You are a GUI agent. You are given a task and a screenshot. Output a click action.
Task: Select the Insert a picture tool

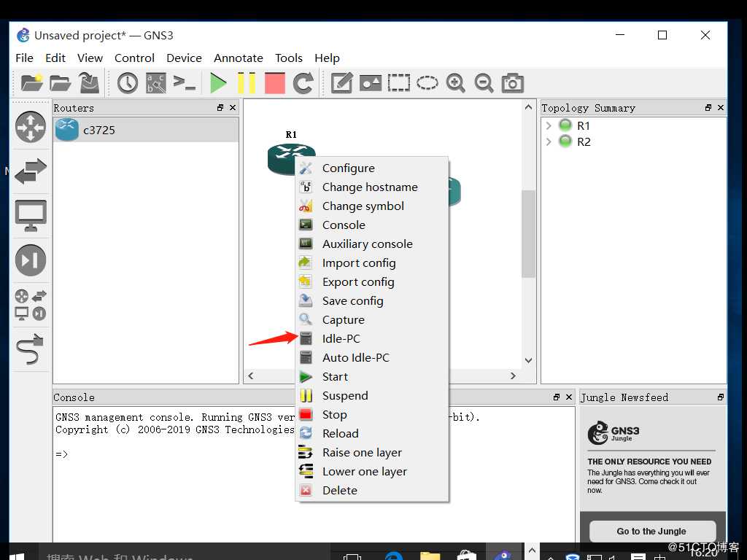click(370, 83)
